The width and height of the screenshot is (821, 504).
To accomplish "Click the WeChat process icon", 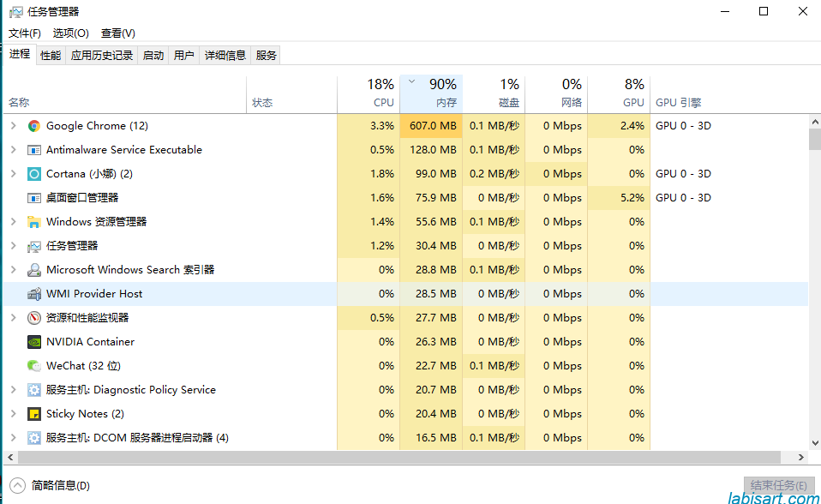I will tap(34, 366).
